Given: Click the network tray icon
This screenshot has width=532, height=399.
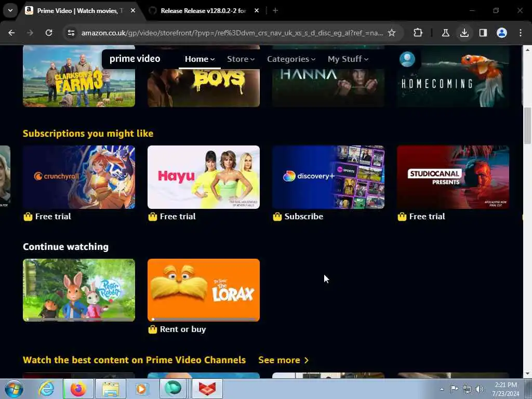Looking at the screenshot, I should [467, 389].
